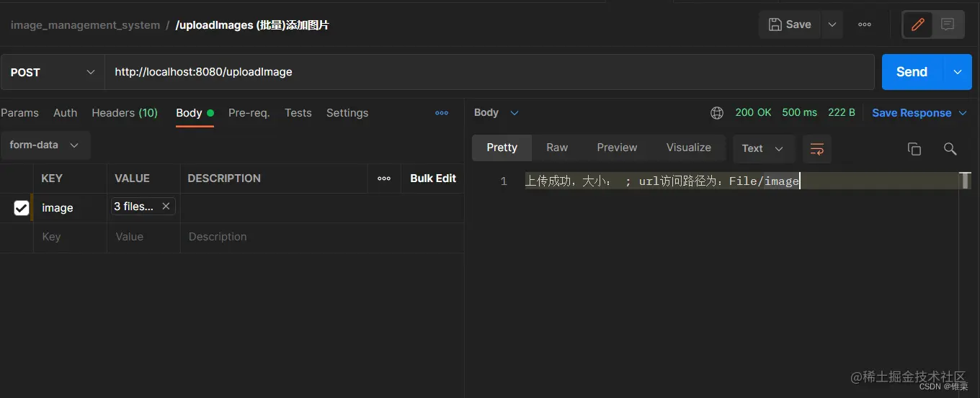Image resolution: width=980 pixels, height=398 pixels.
Task: Open the Pre-req. tab
Action: pyautogui.click(x=249, y=113)
